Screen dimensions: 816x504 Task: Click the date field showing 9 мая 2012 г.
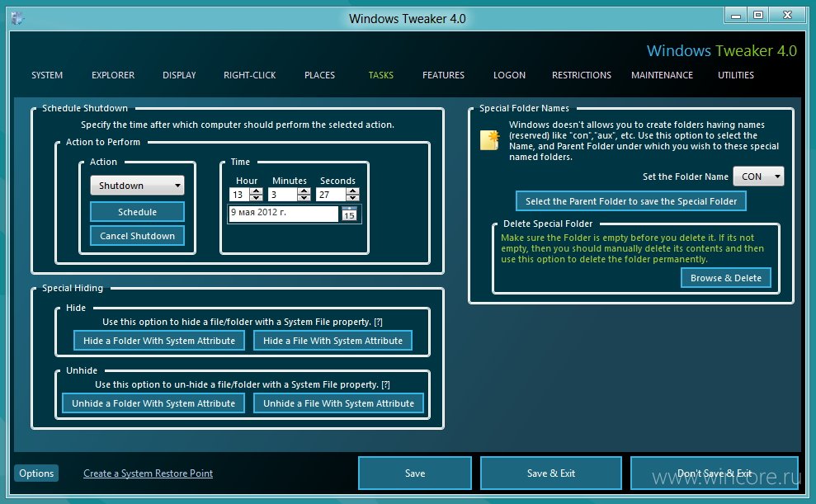(284, 214)
